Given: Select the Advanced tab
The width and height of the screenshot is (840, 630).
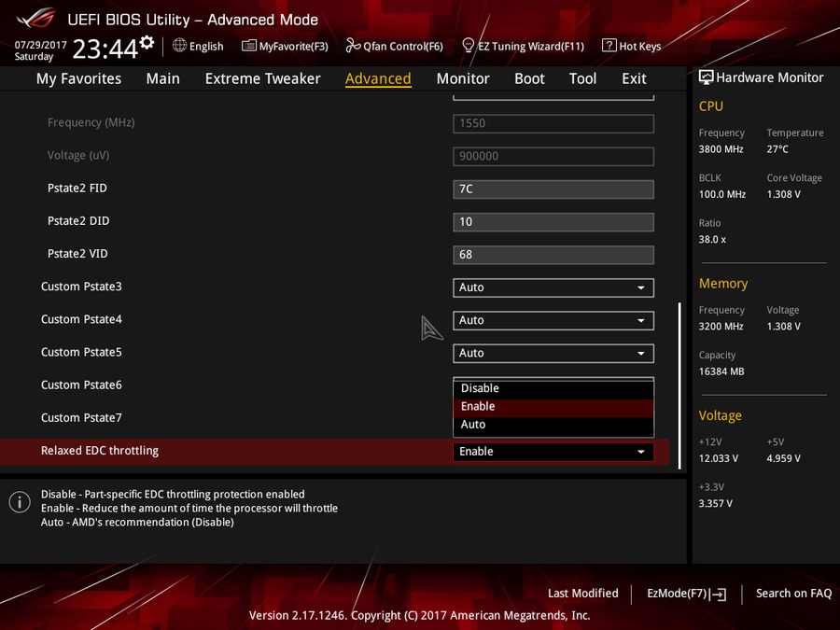Looking at the screenshot, I should coord(378,78).
